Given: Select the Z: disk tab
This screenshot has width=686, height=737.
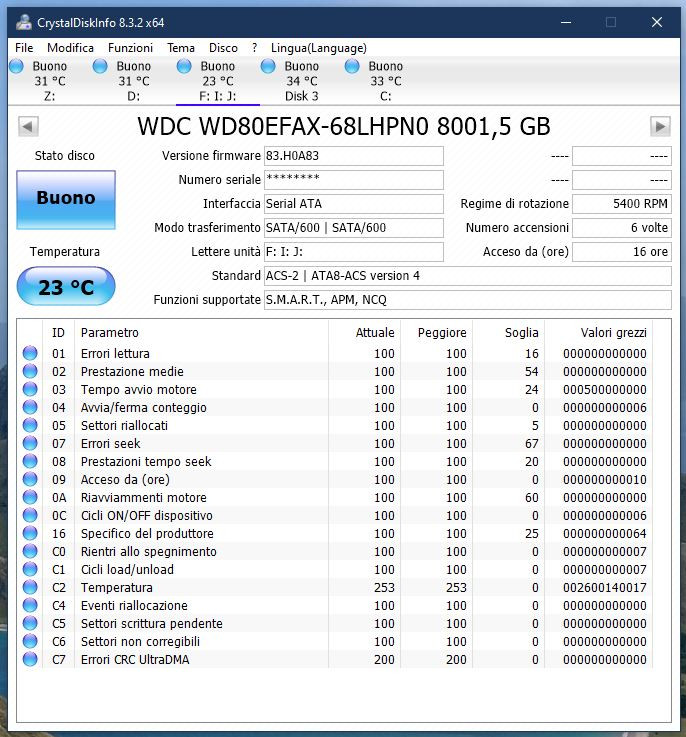Looking at the screenshot, I should [49, 81].
